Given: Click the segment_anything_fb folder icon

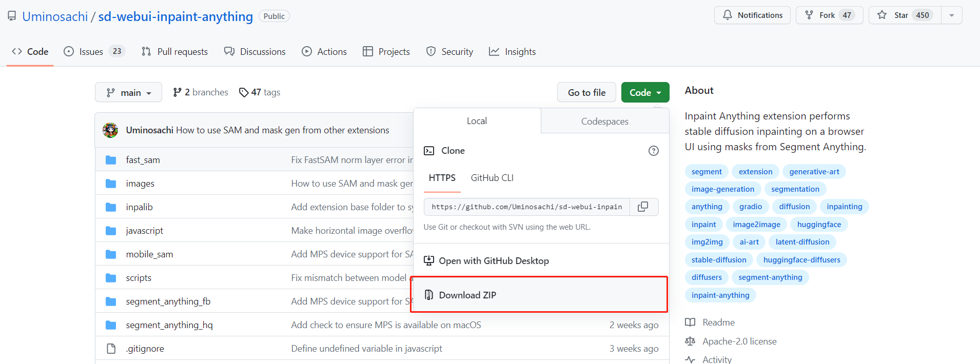Looking at the screenshot, I should point(111,301).
